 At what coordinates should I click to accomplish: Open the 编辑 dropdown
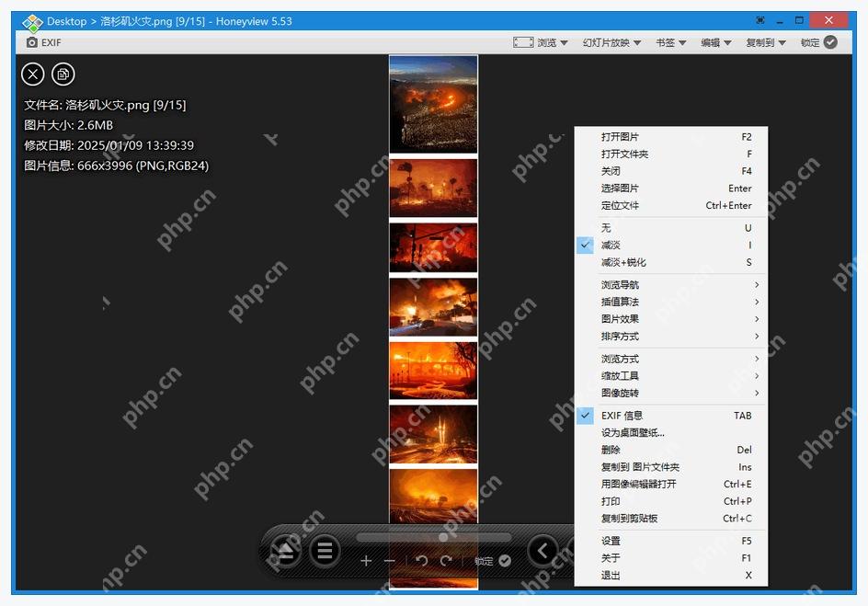point(715,42)
